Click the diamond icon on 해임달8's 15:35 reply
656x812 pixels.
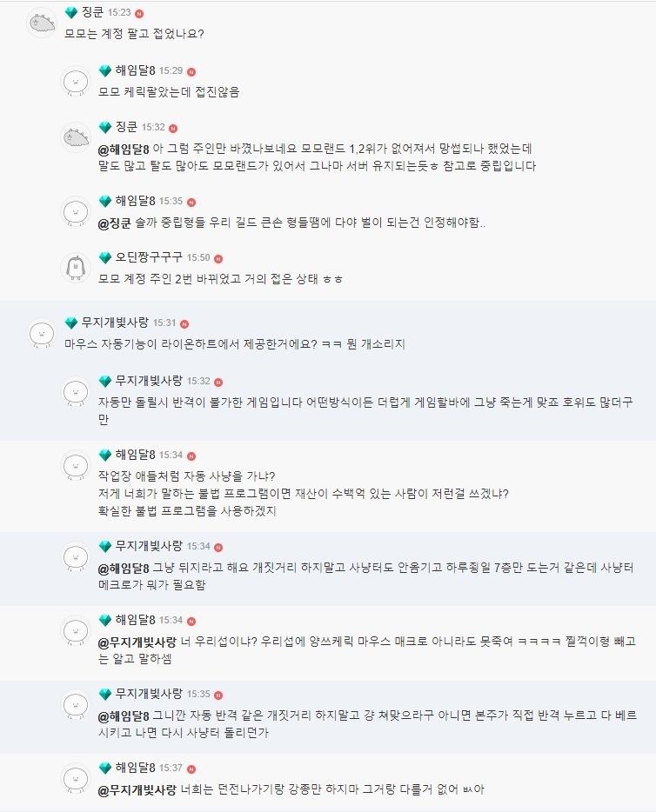click(105, 201)
